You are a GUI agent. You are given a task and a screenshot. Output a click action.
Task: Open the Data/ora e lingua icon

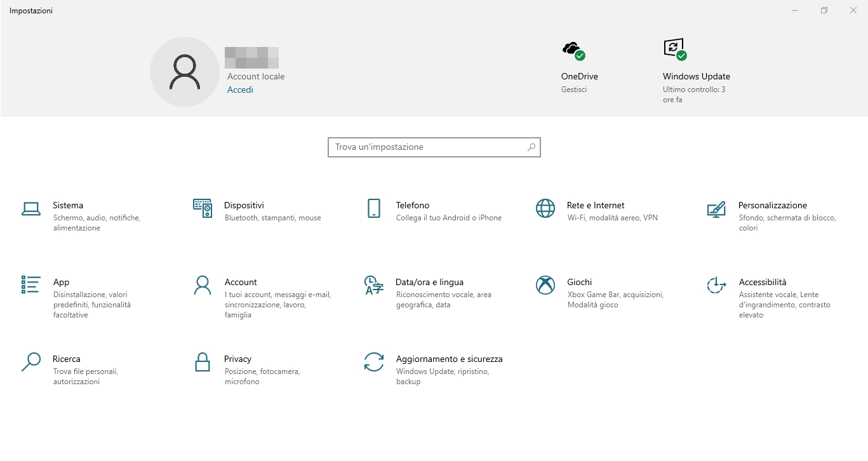pos(374,285)
